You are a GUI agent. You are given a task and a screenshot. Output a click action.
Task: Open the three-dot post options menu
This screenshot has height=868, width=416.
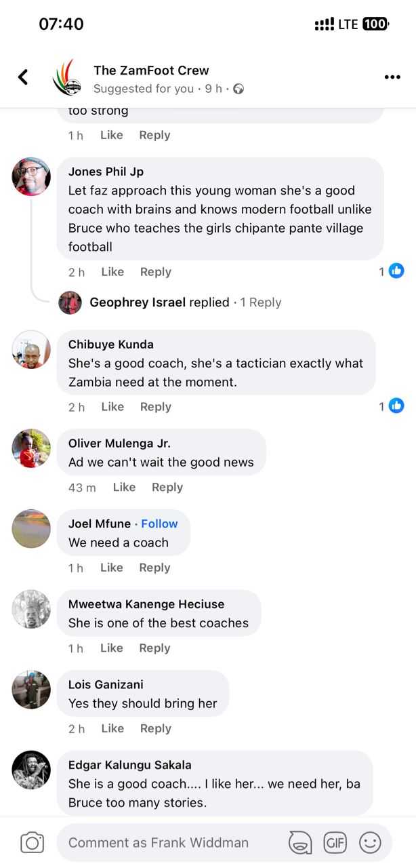pos(392,77)
